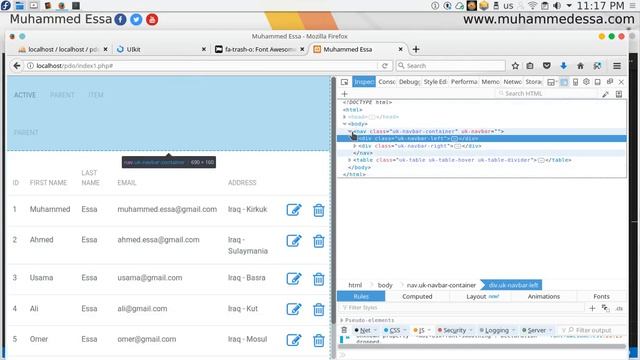Open the Facebook link in the header
This screenshot has width=640, height=360.
tap(120, 19)
